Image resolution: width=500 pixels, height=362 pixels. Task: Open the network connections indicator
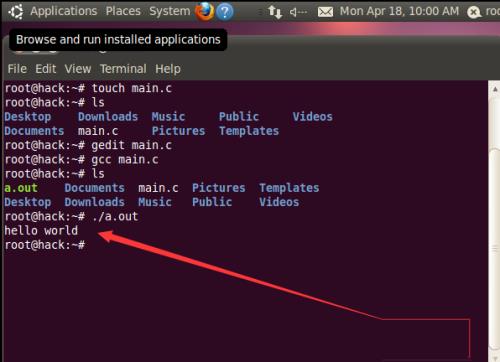coord(275,12)
